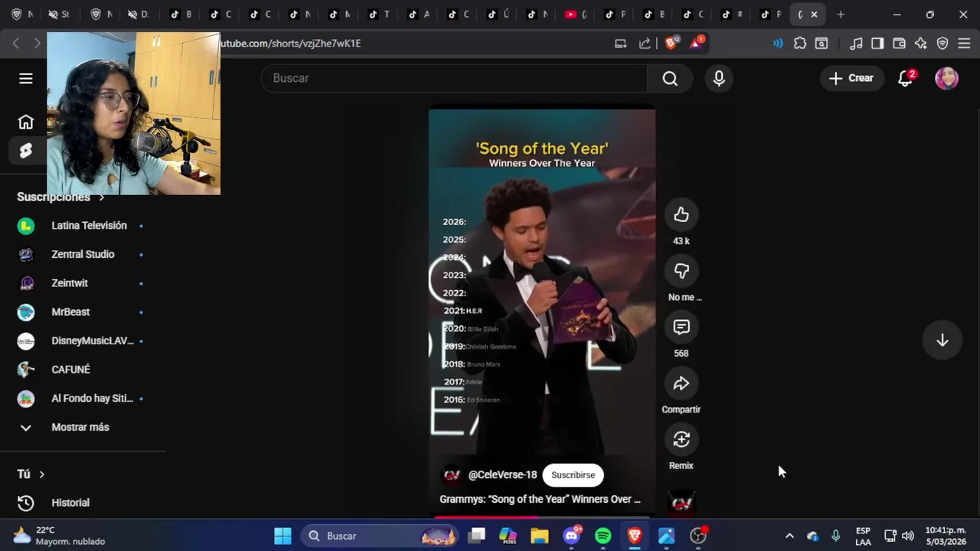Screen dimensions: 980x551
Task: Click the Windows taskbar search box
Action: (x=380, y=536)
